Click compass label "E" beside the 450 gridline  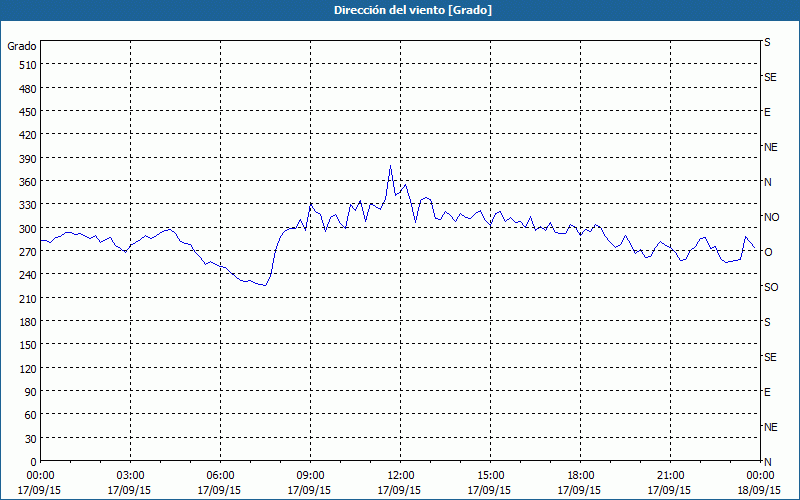767,112
